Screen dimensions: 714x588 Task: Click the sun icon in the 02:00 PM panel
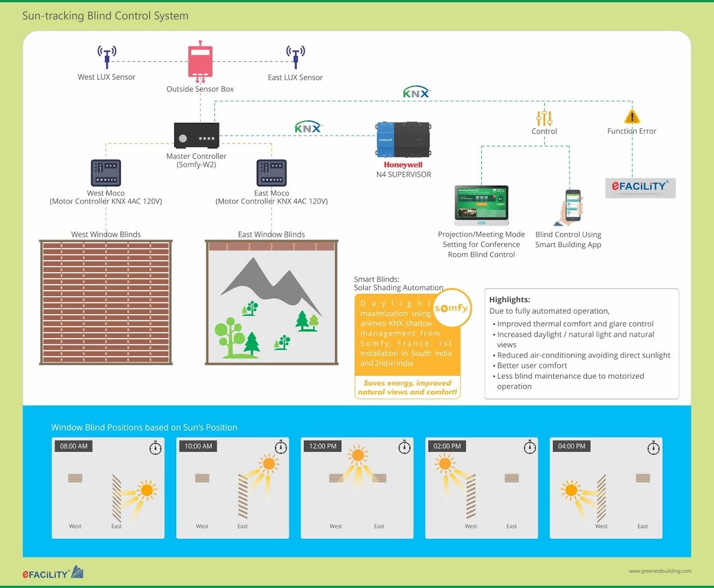tap(445, 463)
